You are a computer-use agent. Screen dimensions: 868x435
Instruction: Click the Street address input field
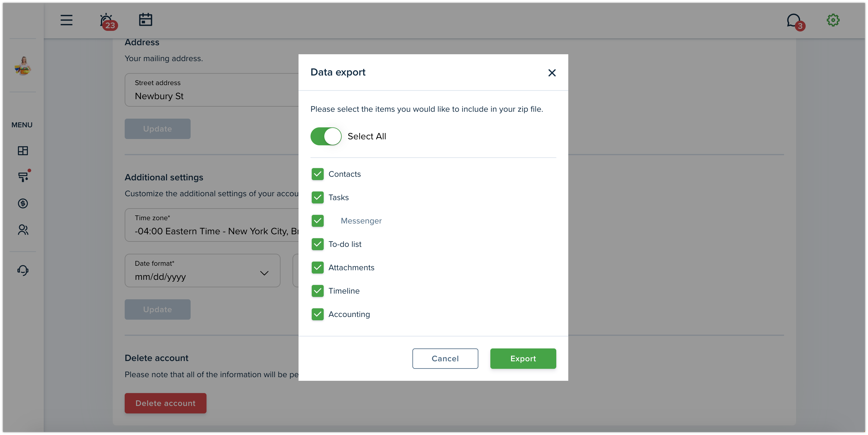[212, 90]
